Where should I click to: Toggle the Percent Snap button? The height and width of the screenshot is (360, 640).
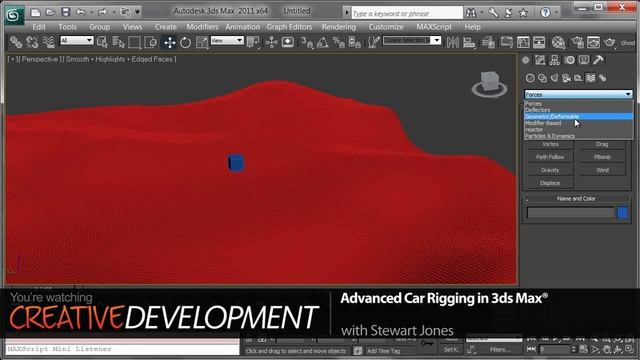coord(338,42)
